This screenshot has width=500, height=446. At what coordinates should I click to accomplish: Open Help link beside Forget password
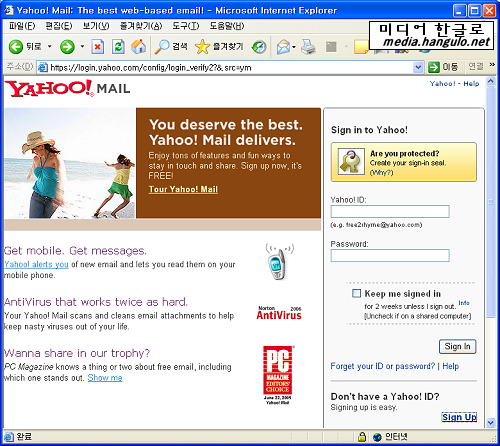point(451,366)
